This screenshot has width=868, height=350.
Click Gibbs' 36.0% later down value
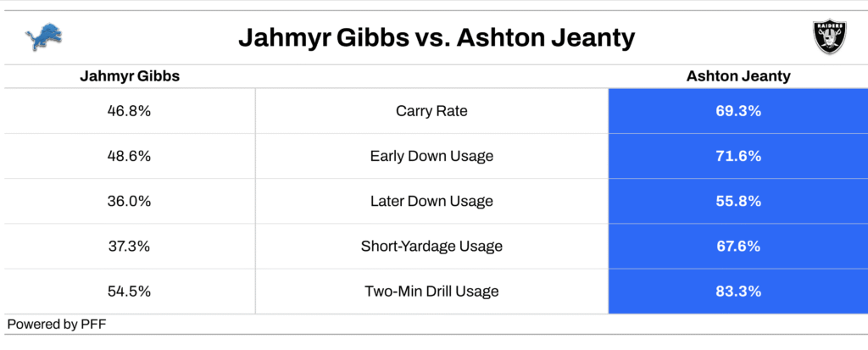pyautogui.click(x=129, y=201)
